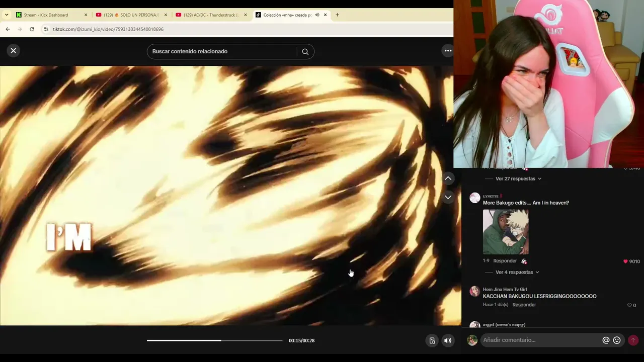
Task: Switch to 'SOLO UN PERSONAJE' YouTube tab
Action: pyautogui.click(x=132, y=15)
